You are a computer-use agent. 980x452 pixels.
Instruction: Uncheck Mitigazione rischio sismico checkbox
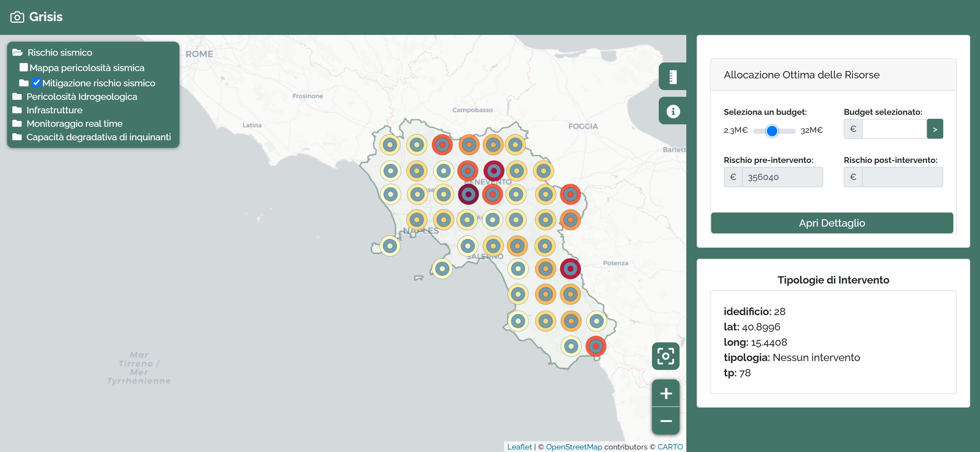[x=36, y=83]
